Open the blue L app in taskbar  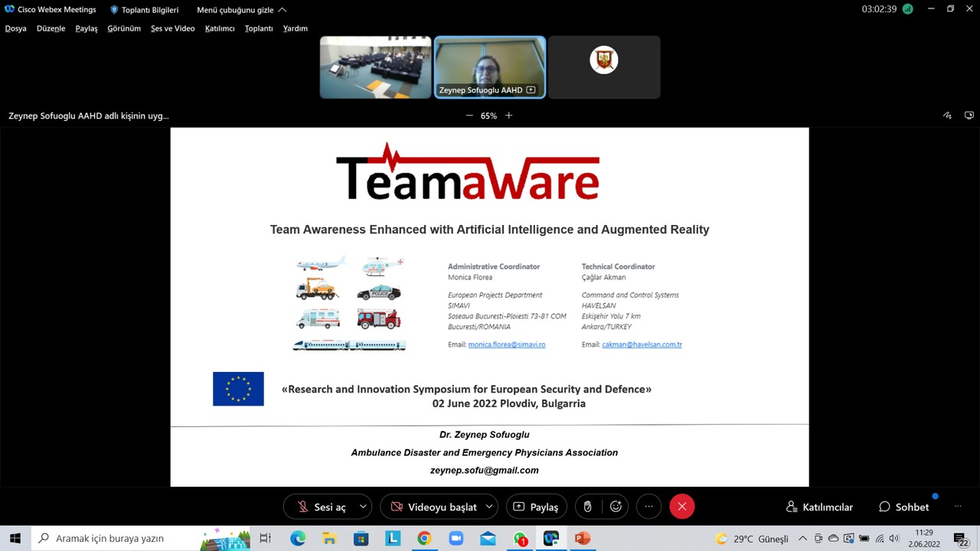[393, 539]
